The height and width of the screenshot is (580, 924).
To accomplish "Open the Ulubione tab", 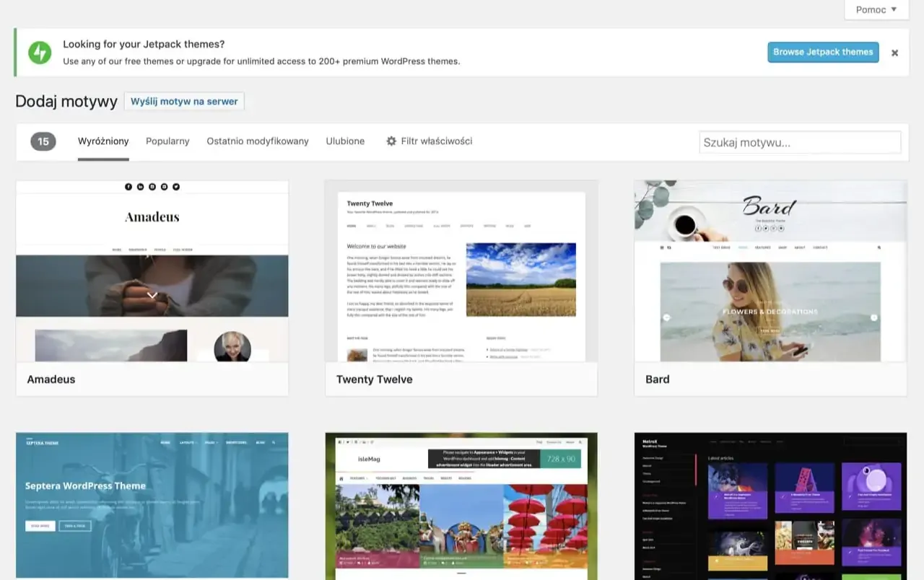I will (x=345, y=141).
